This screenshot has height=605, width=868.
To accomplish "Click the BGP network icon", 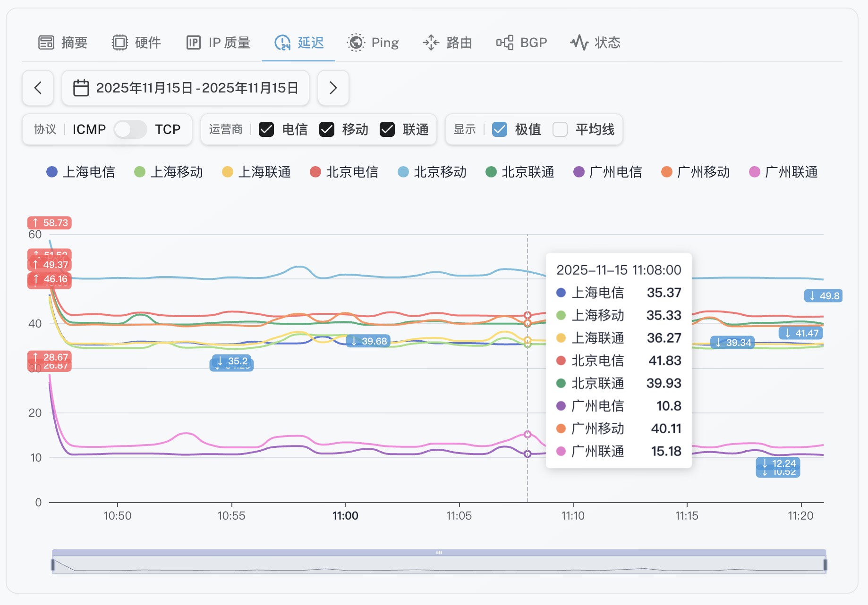I will click(x=505, y=42).
